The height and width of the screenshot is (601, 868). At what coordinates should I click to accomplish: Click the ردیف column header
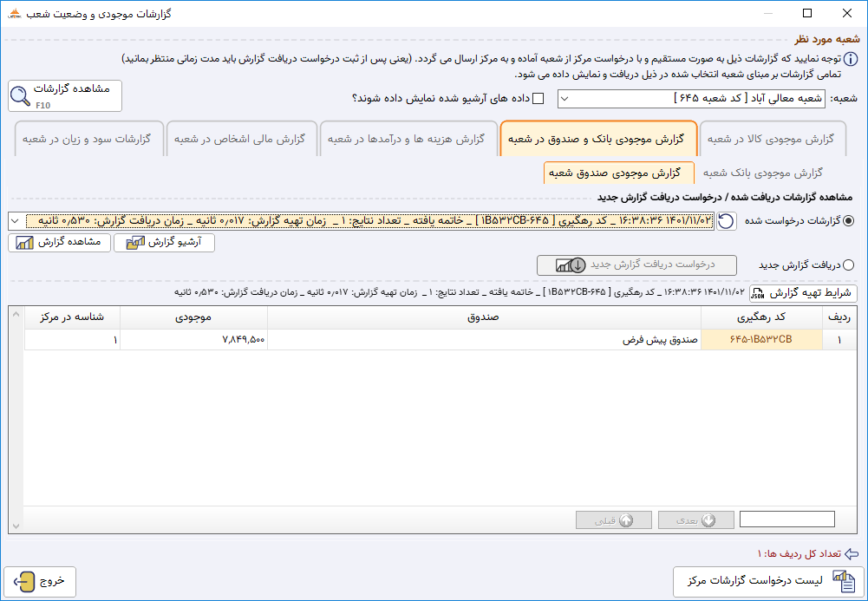(x=839, y=317)
